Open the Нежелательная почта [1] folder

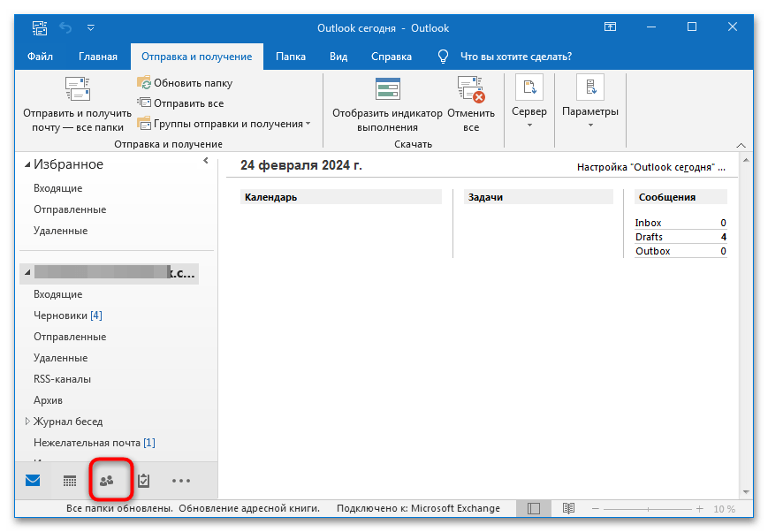(94, 443)
